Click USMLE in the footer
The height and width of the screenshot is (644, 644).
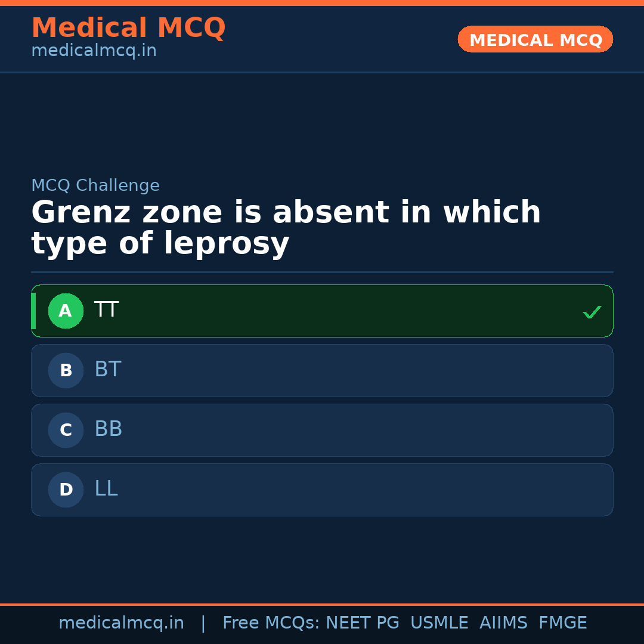pos(439,623)
